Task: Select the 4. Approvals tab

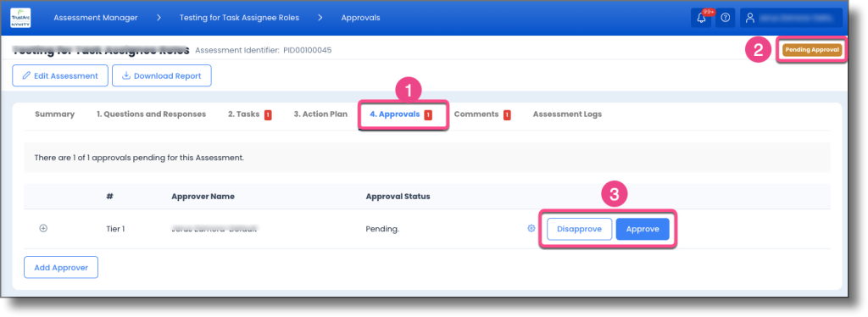Action: [x=401, y=114]
